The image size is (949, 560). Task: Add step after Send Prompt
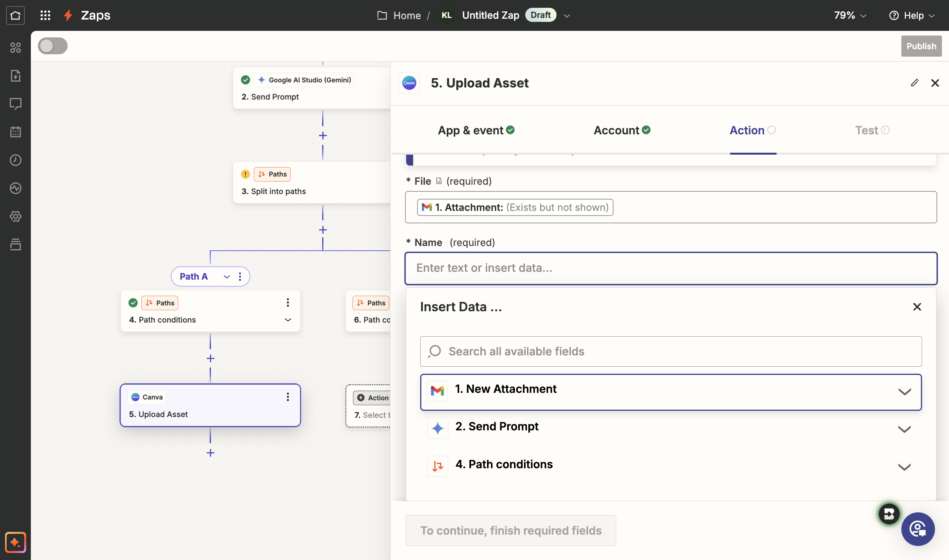pyautogui.click(x=323, y=136)
